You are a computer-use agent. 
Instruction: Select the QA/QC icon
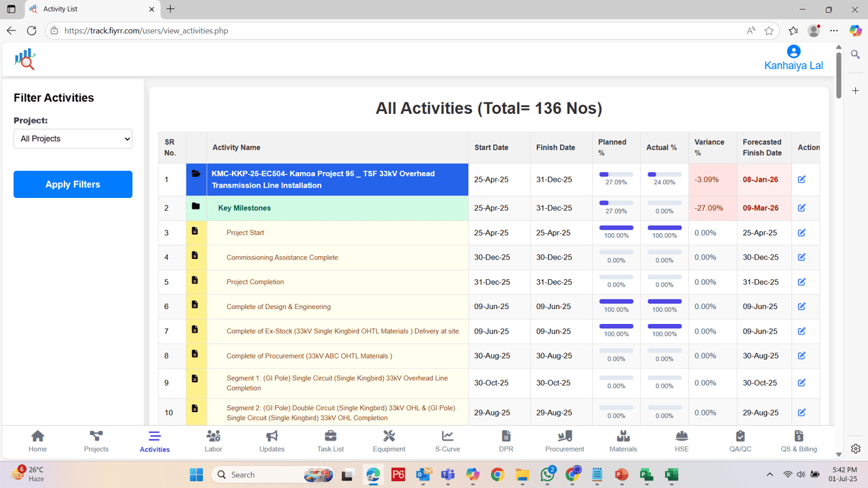pyautogui.click(x=740, y=441)
